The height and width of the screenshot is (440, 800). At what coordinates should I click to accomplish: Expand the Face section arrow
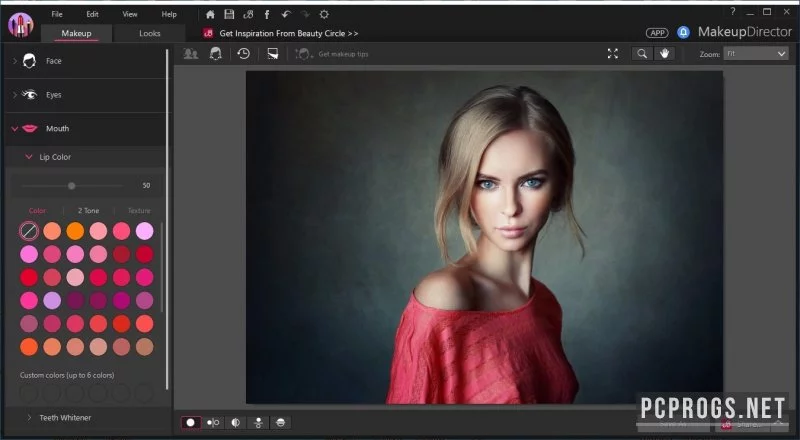[x=14, y=61]
